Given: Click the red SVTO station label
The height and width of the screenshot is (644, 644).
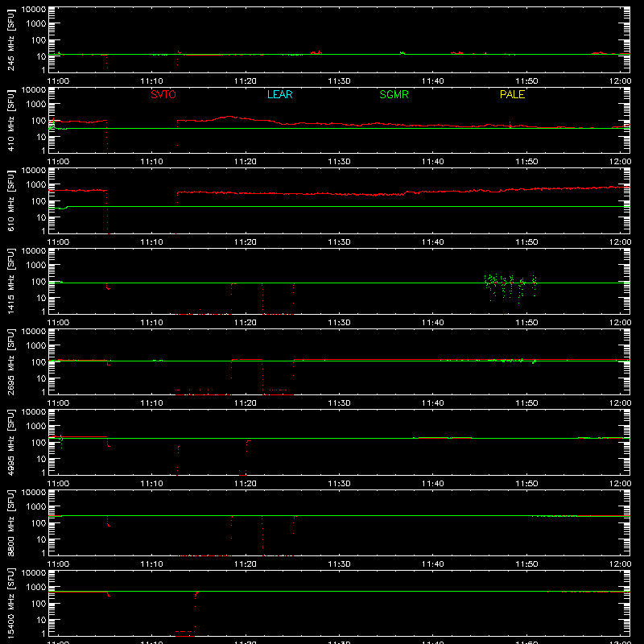Looking at the screenshot, I should coord(163,94).
